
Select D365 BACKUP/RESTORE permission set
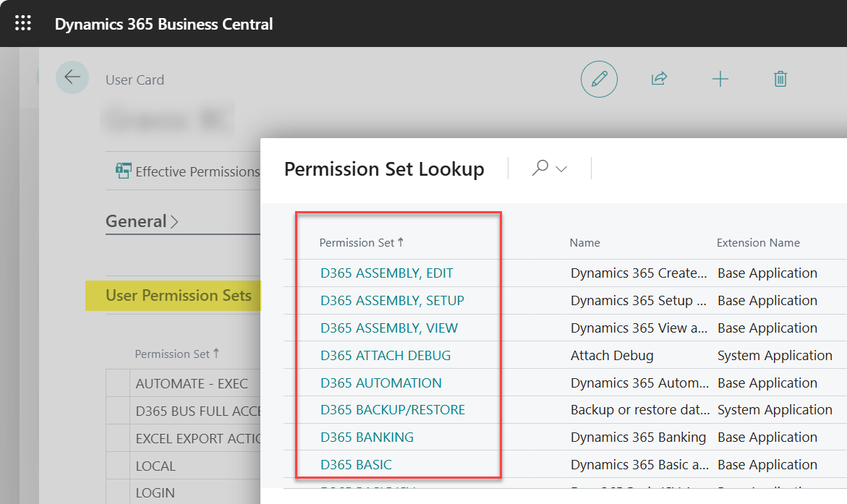(393, 409)
